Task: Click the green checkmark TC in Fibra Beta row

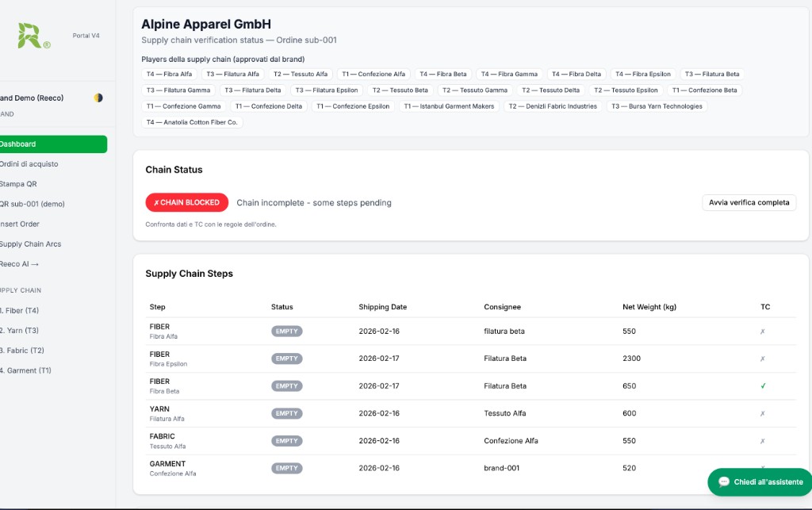Action: [763, 385]
